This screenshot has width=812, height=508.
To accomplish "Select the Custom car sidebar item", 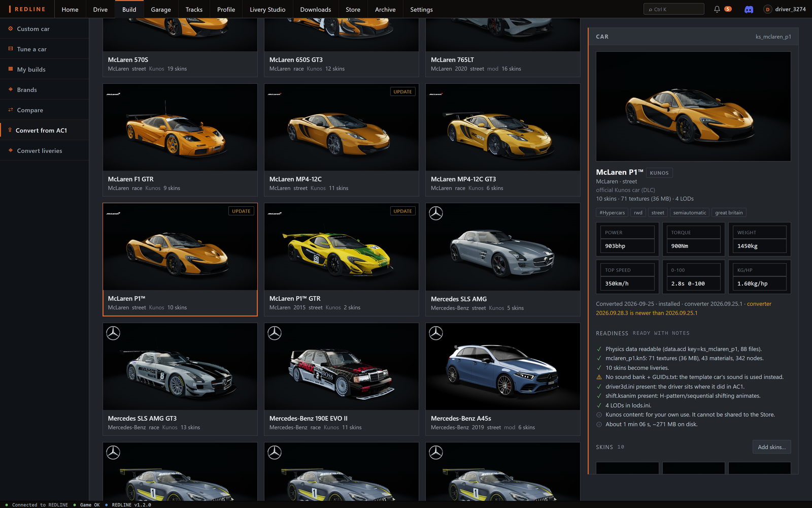I will (44, 29).
